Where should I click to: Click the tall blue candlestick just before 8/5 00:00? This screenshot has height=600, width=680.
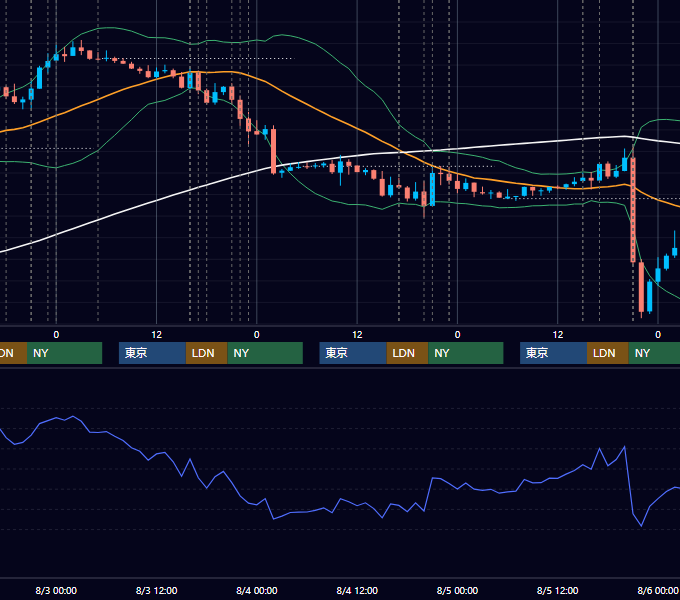[x=432, y=189]
